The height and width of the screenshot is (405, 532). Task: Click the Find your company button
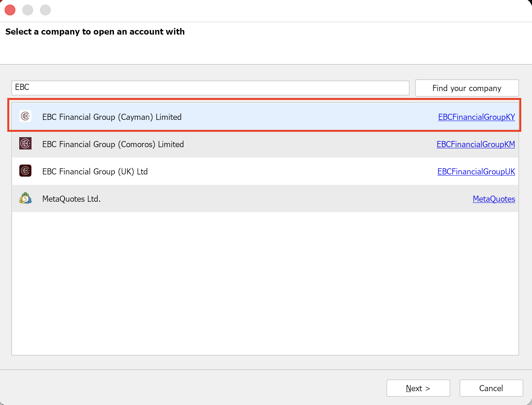467,88
